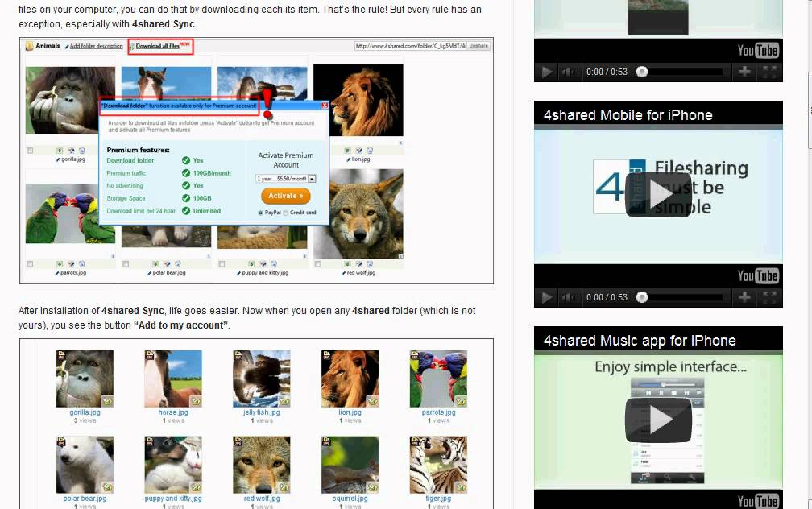
Task: Click the big play overlay on 4shared Mobile for iPhone video
Action: coord(658,194)
